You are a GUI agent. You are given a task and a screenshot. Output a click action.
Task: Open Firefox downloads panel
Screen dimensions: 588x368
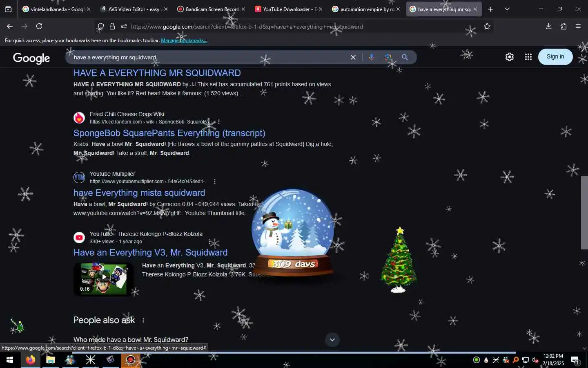(548, 27)
